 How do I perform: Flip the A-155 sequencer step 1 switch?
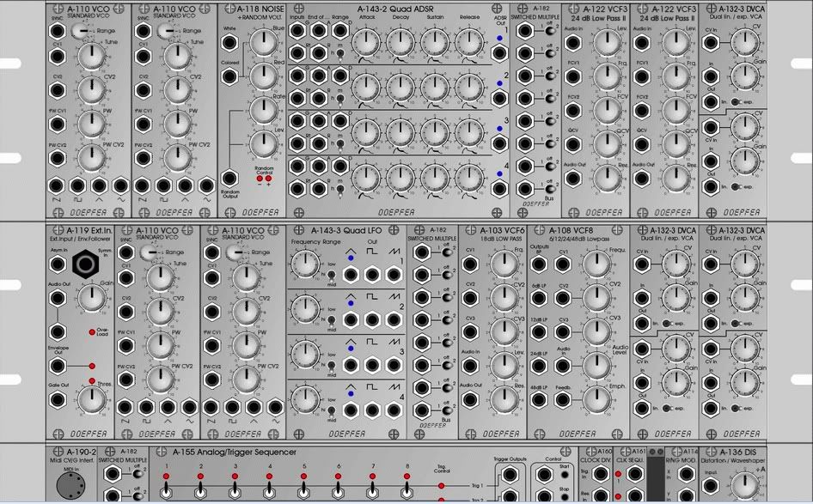pyautogui.click(x=166, y=490)
